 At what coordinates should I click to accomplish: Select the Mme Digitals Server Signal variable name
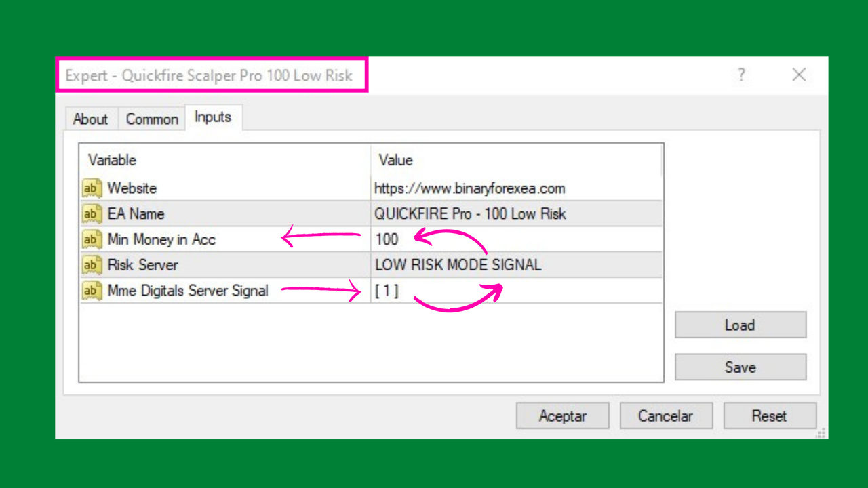188,291
